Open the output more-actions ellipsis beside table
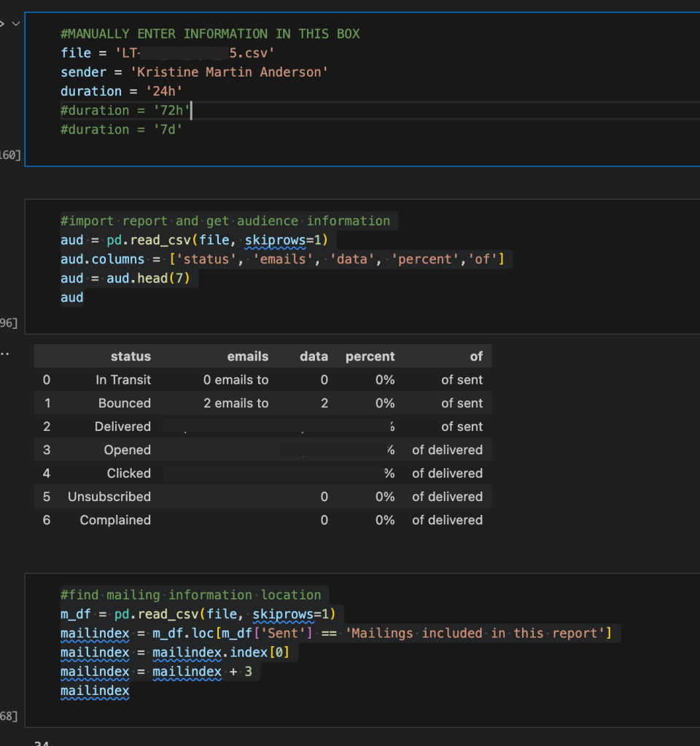Image resolution: width=700 pixels, height=746 pixels. point(3,354)
